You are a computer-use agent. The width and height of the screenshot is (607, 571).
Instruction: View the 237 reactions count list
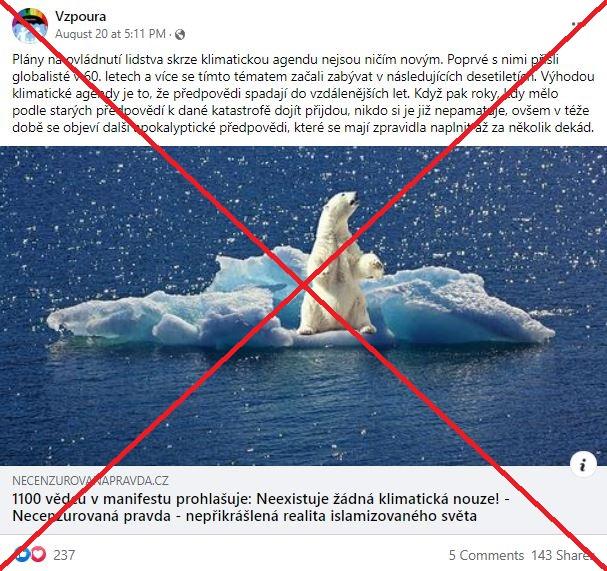64,555
